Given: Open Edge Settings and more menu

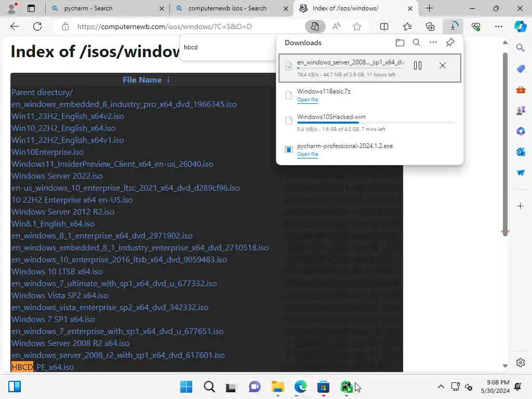Looking at the screenshot, I should point(499,26).
